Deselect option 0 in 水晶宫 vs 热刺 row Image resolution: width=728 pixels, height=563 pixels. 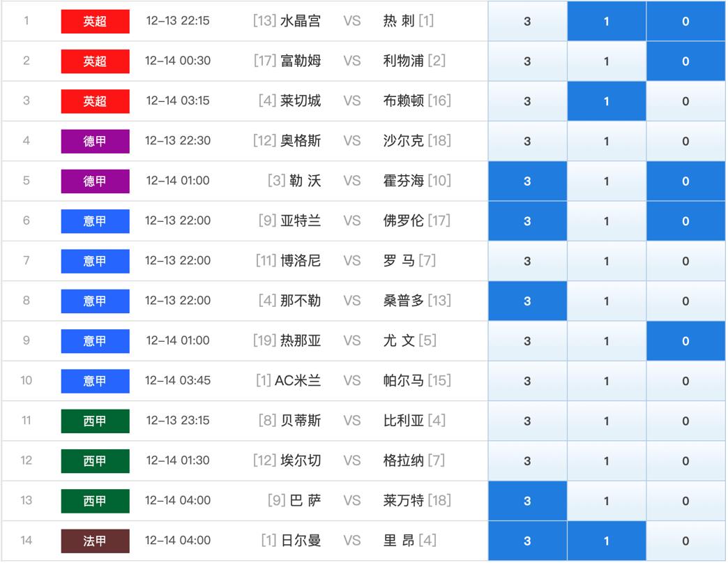pos(685,22)
